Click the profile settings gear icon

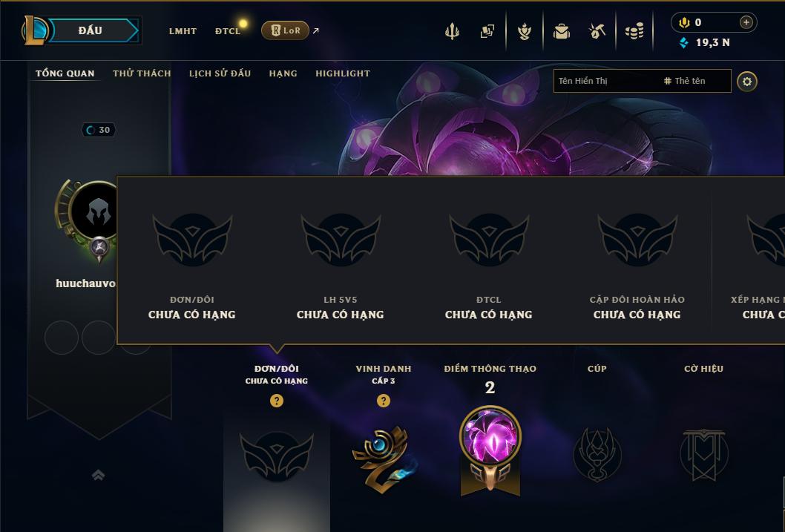coord(747,82)
